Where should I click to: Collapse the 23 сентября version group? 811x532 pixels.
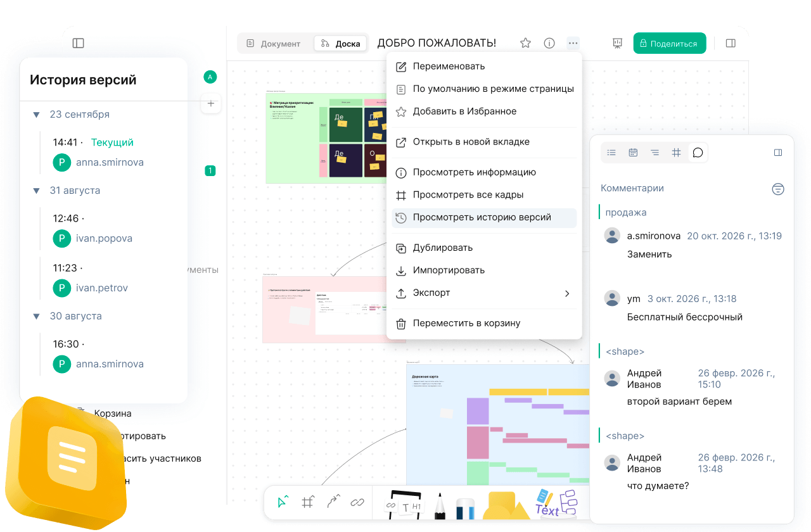point(36,115)
